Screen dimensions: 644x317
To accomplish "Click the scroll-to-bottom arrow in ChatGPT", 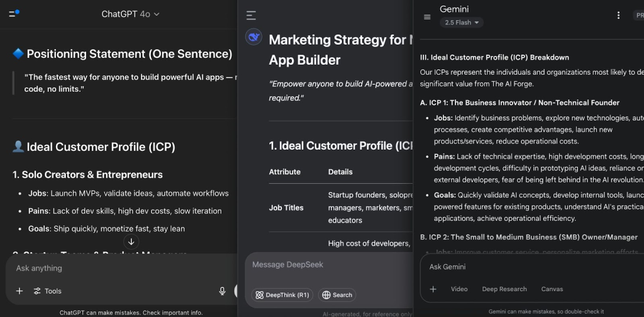I will [x=131, y=242].
